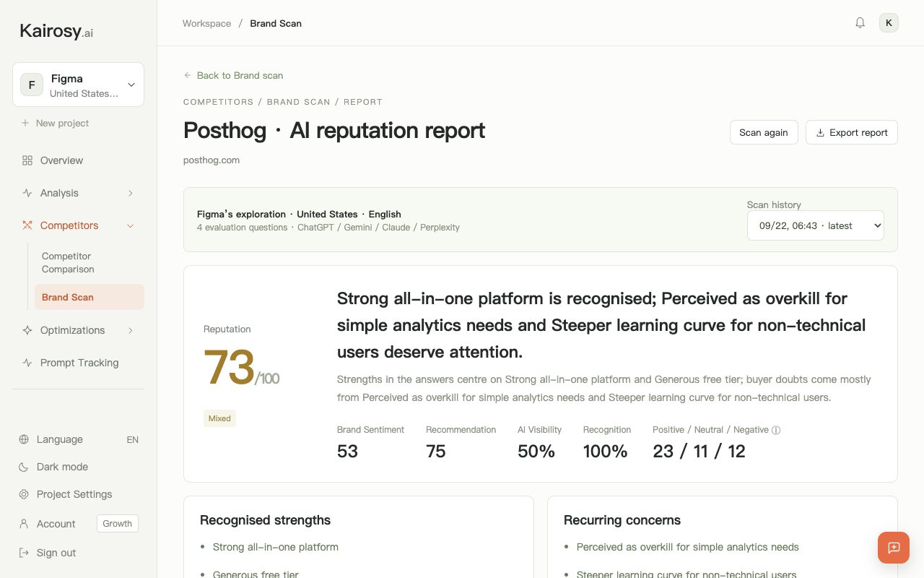
Task: Open Prompt Tracking section
Action: click(x=78, y=363)
